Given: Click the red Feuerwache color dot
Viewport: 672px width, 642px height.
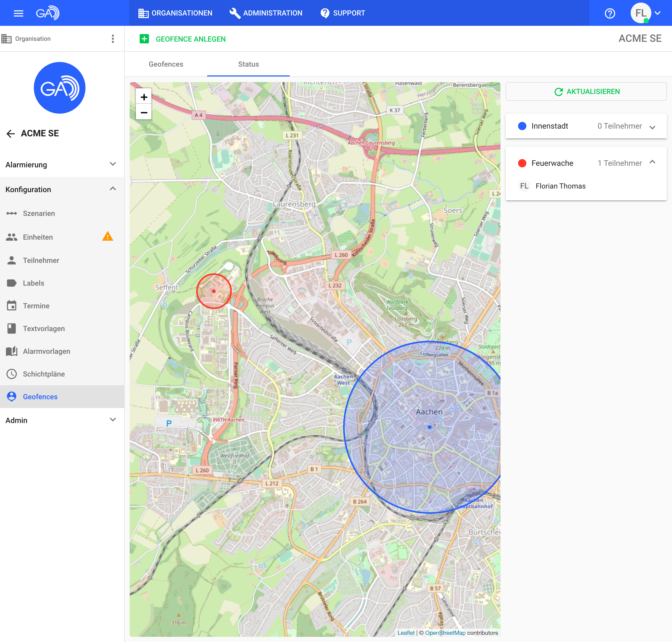Looking at the screenshot, I should pos(522,163).
